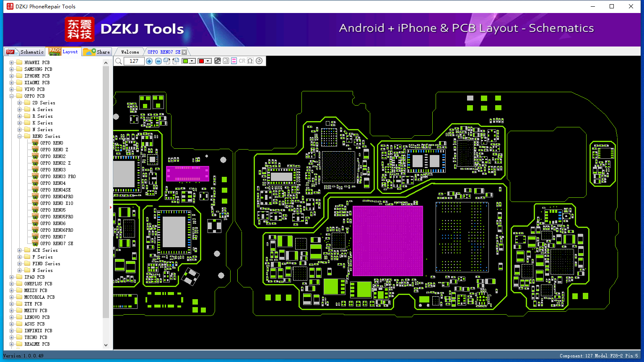Open OPPO RENO in the tree
This screenshot has height=362, width=644.
(52, 143)
